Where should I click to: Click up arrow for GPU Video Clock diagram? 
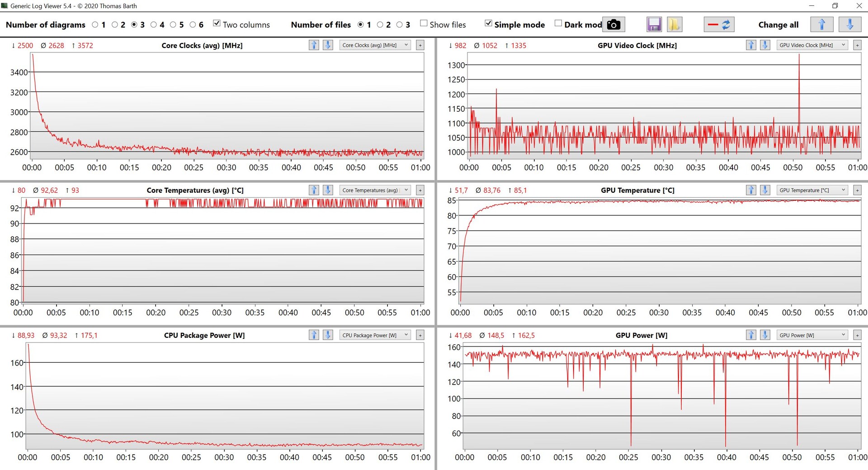751,45
